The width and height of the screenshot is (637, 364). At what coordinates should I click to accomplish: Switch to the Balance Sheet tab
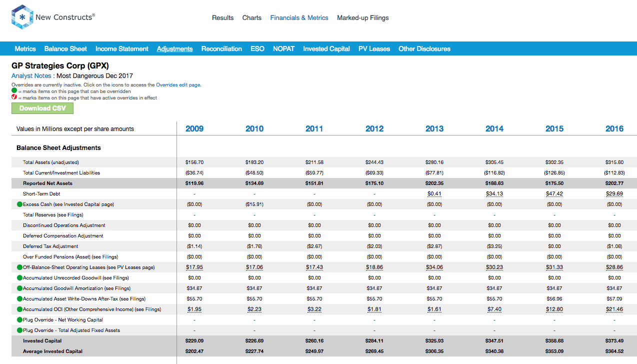click(65, 48)
